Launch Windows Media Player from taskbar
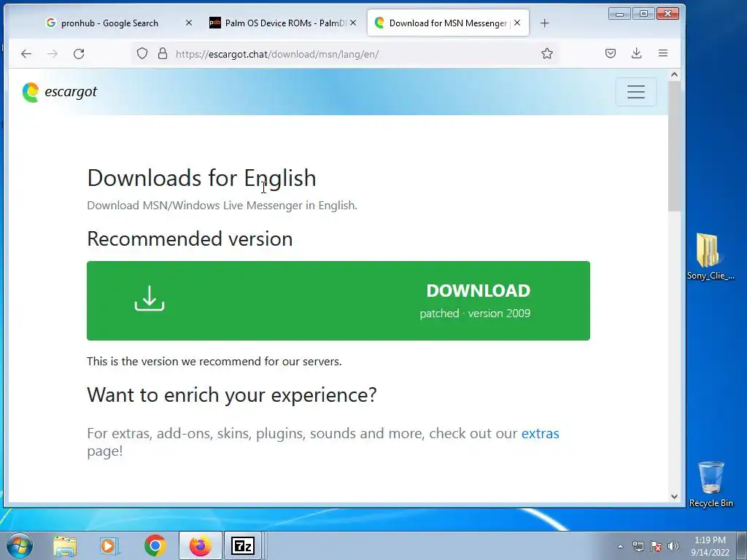This screenshot has height=560, width=747. (x=109, y=546)
